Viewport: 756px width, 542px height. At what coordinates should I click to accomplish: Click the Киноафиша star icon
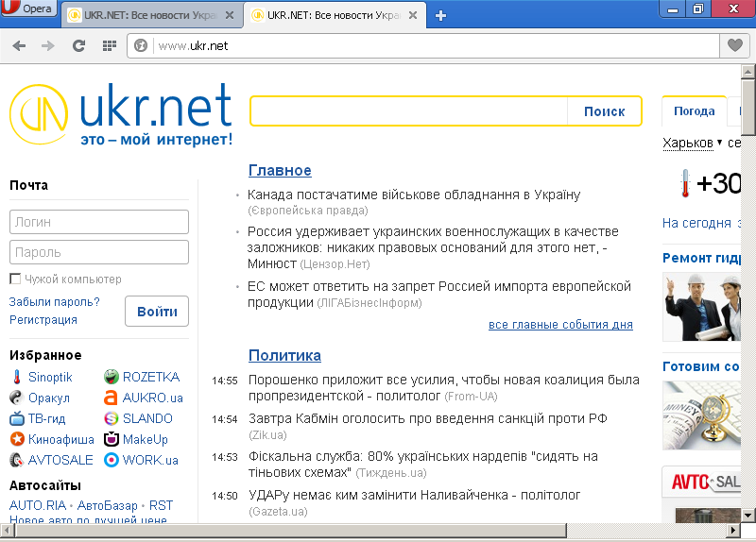17,439
